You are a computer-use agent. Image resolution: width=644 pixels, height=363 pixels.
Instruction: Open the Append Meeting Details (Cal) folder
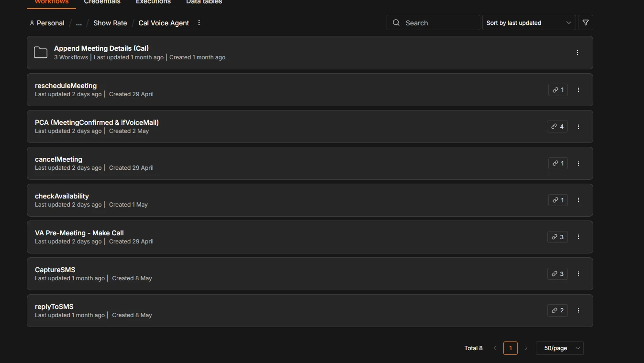pyautogui.click(x=310, y=53)
